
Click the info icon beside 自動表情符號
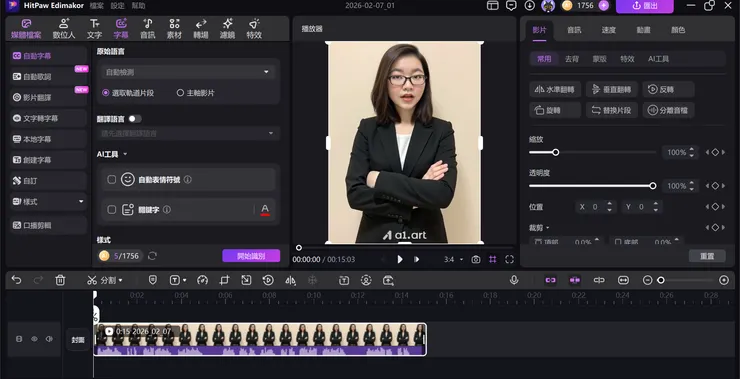(x=187, y=180)
